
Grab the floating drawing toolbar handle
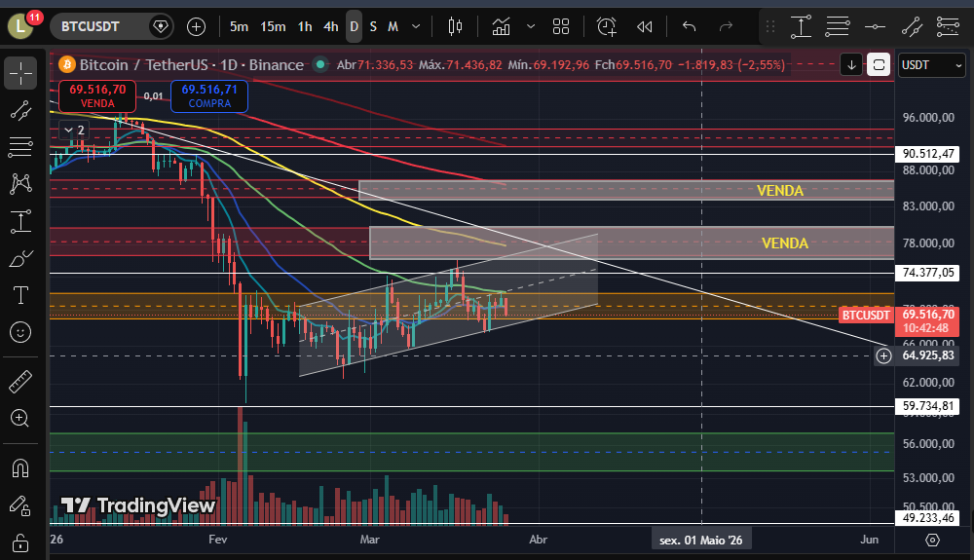[x=770, y=26]
